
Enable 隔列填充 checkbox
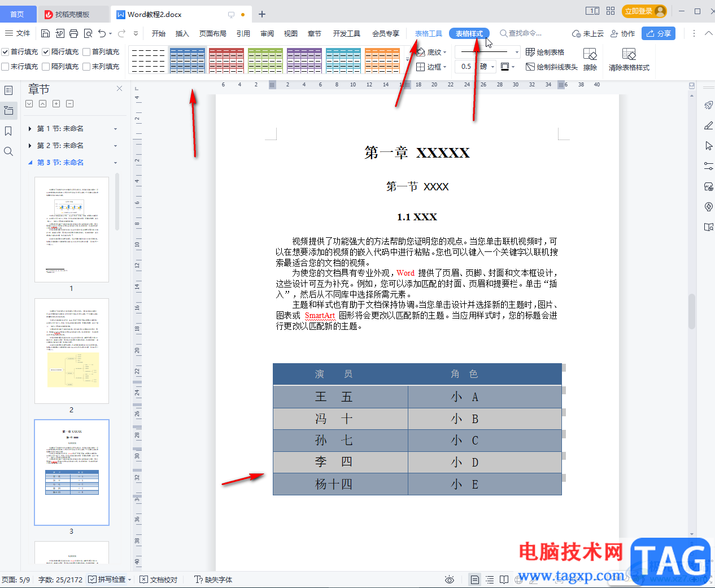[x=46, y=67]
